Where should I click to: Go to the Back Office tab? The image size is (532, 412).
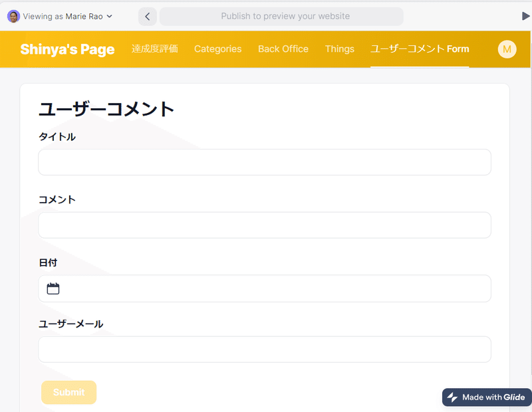click(283, 49)
